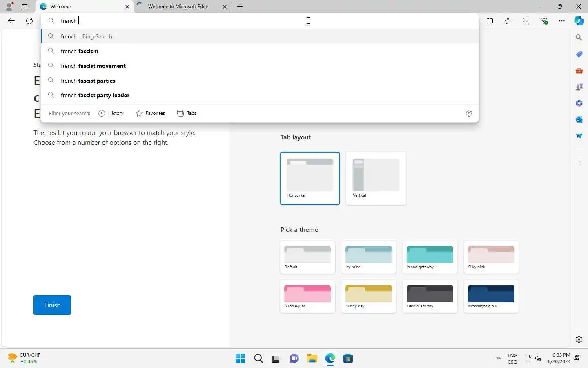Choose suggestion french fascist parties
The image size is (588, 368).
pos(260,81)
